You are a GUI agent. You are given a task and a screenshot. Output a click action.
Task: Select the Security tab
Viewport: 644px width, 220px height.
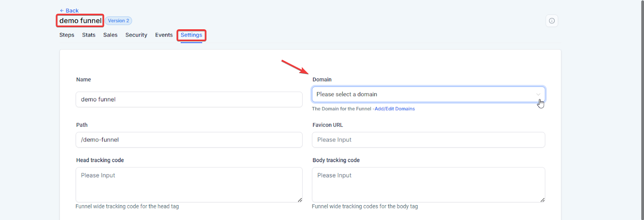click(x=136, y=35)
